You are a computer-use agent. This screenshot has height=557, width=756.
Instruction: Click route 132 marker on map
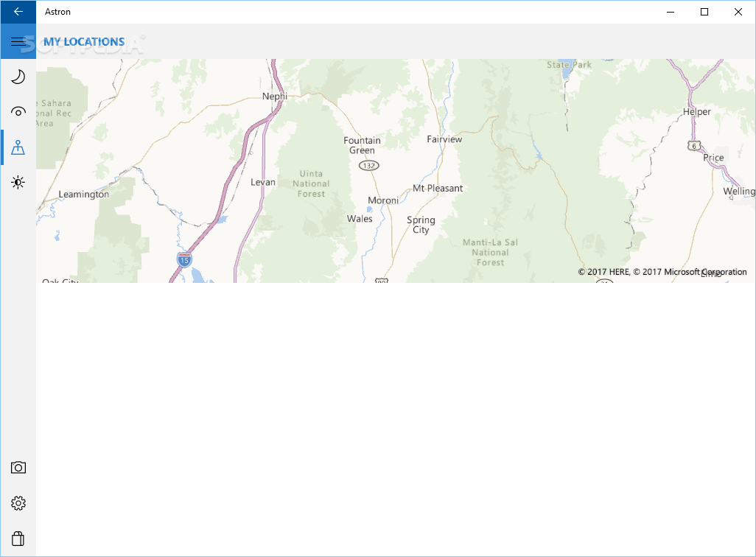(369, 166)
